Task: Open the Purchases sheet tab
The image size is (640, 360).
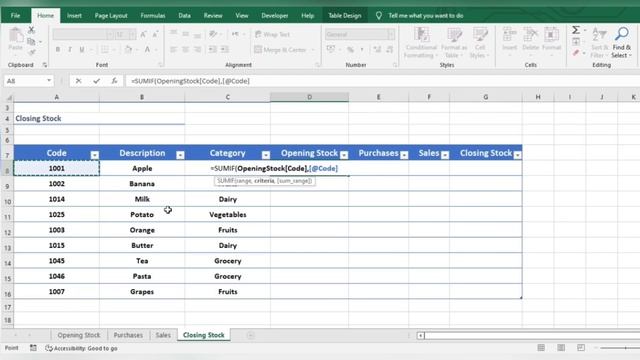Action: pos(128,335)
